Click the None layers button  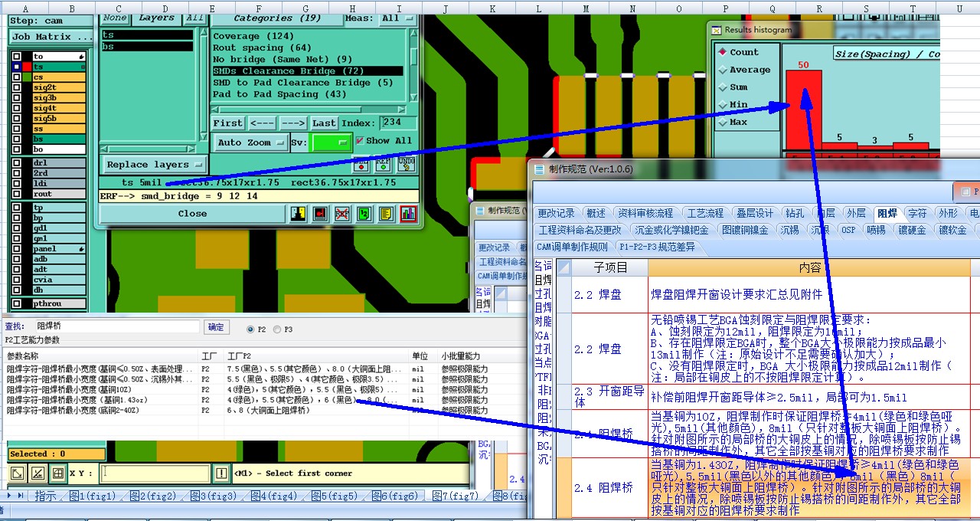coord(115,18)
